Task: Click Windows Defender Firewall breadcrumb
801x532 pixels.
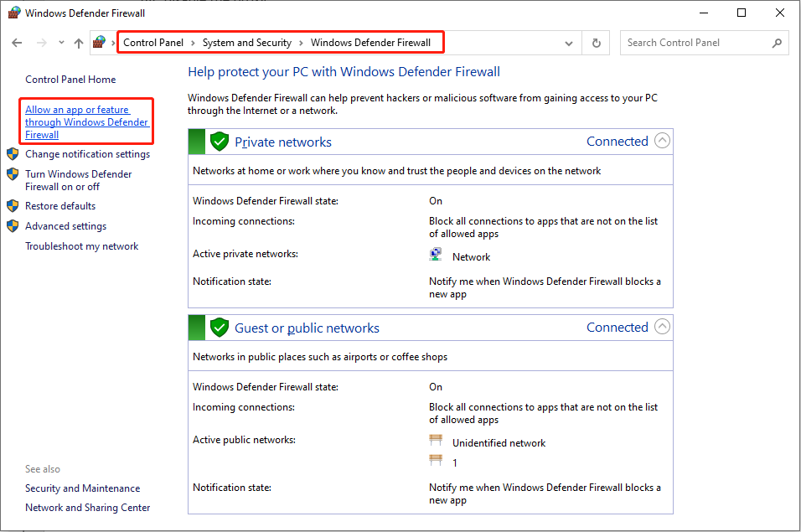Action: pyautogui.click(x=370, y=43)
